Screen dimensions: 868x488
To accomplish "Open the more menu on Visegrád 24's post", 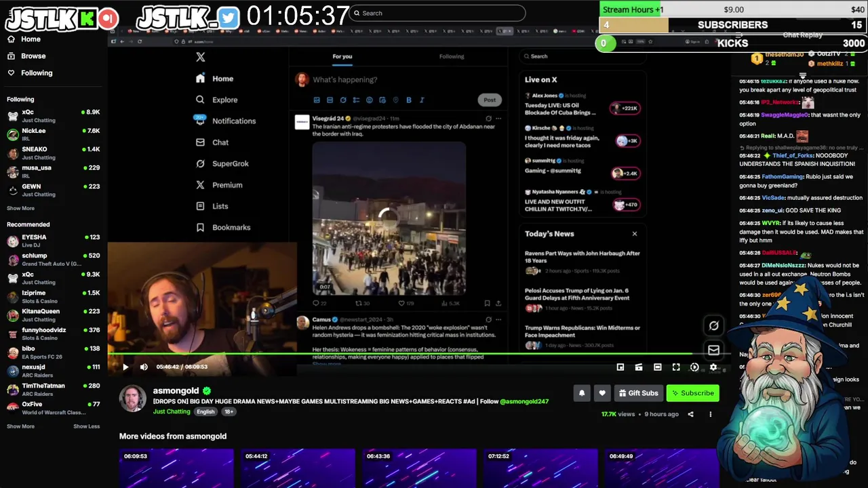I will click(498, 119).
